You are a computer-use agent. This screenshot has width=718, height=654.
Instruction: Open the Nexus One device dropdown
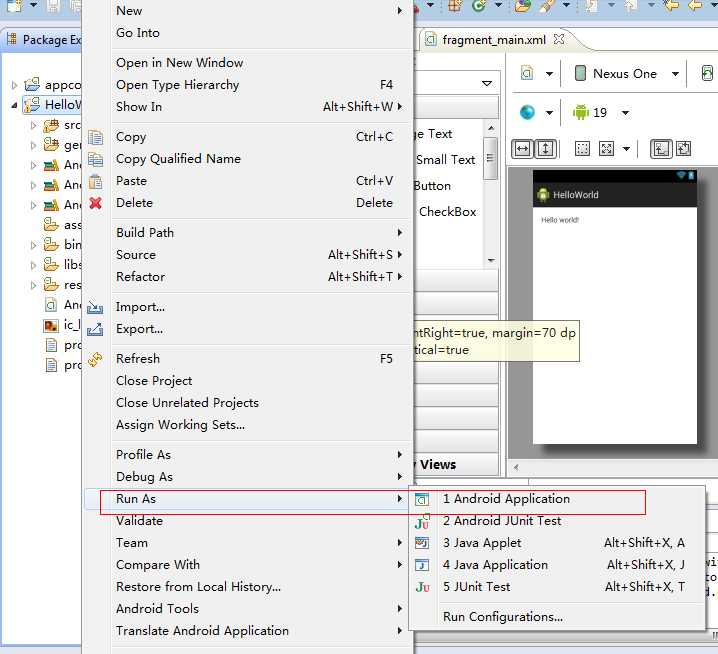675,74
